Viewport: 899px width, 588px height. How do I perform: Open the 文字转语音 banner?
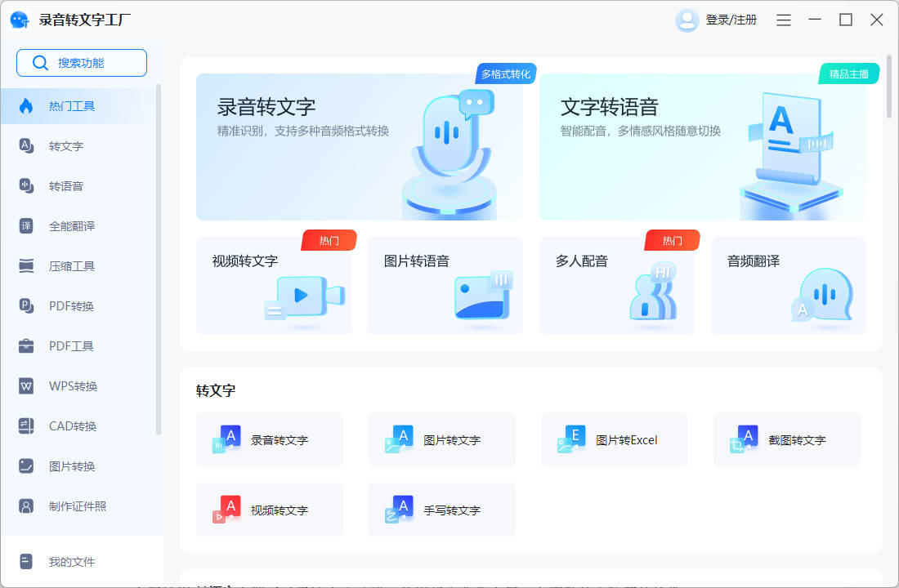click(703, 145)
